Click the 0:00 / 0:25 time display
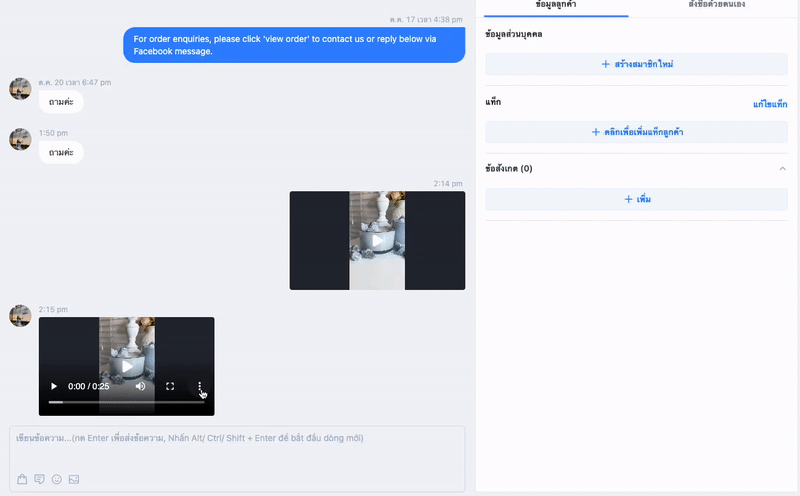The width and height of the screenshot is (800, 496). 89,386
